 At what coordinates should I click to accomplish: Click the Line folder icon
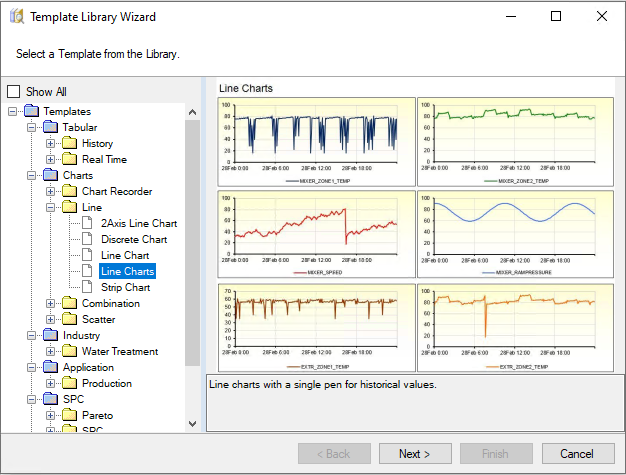point(69,207)
